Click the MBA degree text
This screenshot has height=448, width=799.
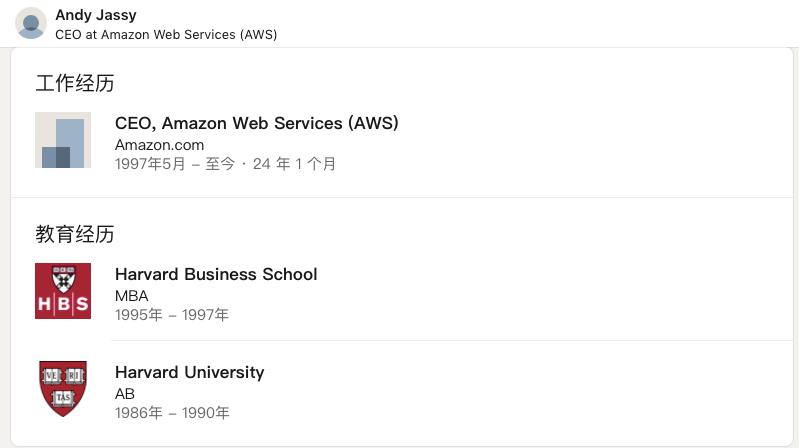click(131, 296)
